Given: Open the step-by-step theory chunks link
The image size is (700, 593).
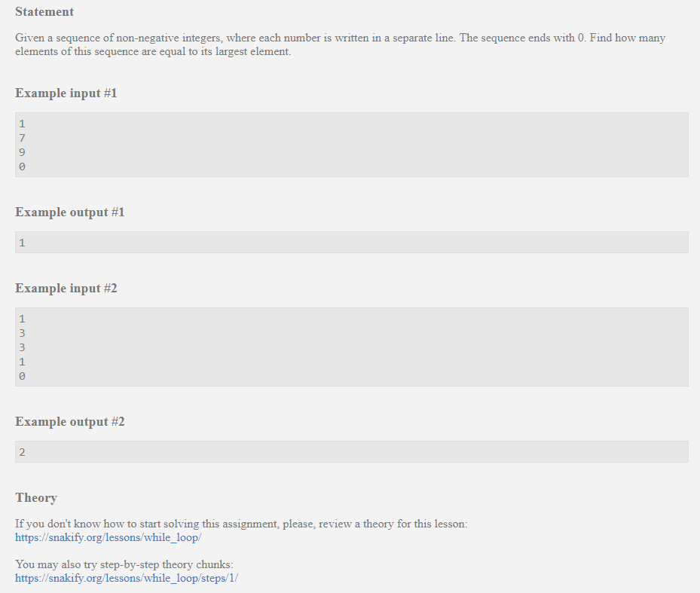Looking at the screenshot, I should [x=126, y=578].
